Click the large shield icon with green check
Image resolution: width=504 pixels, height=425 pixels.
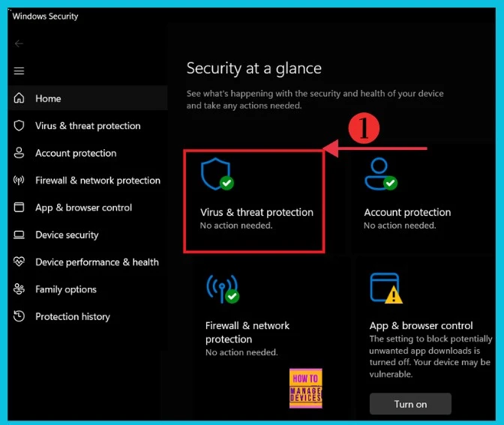[217, 174]
